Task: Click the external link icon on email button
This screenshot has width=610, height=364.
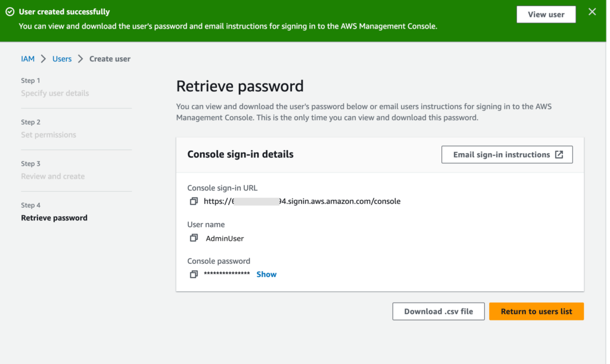Action: point(559,155)
